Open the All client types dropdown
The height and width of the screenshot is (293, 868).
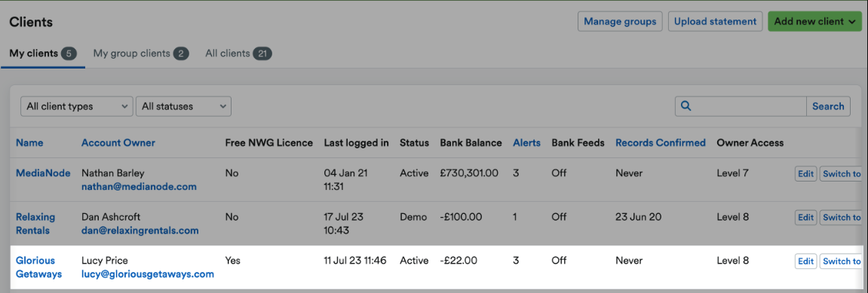click(76, 107)
